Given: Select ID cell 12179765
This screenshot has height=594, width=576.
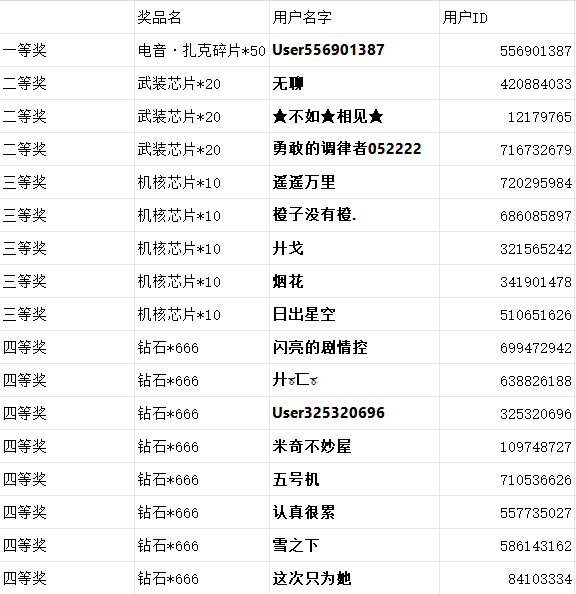Looking at the screenshot, I should [507, 116].
